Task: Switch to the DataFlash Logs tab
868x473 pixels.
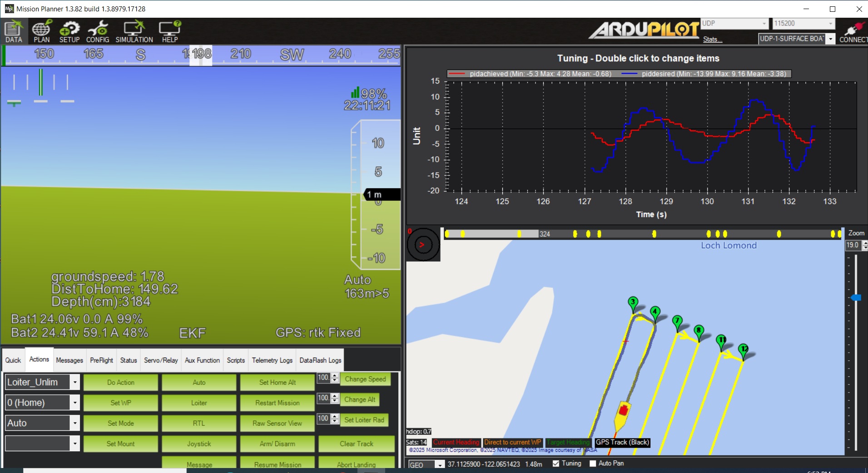Action: (x=320, y=360)
